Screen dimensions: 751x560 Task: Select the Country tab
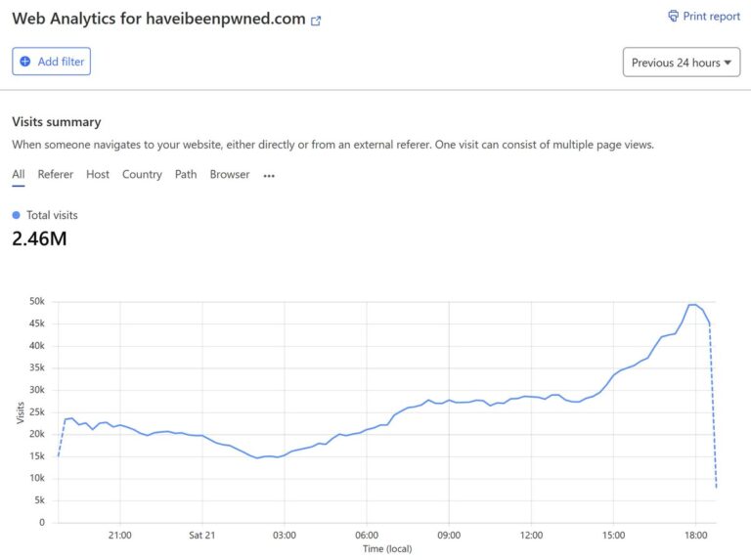tap(142, 174)
